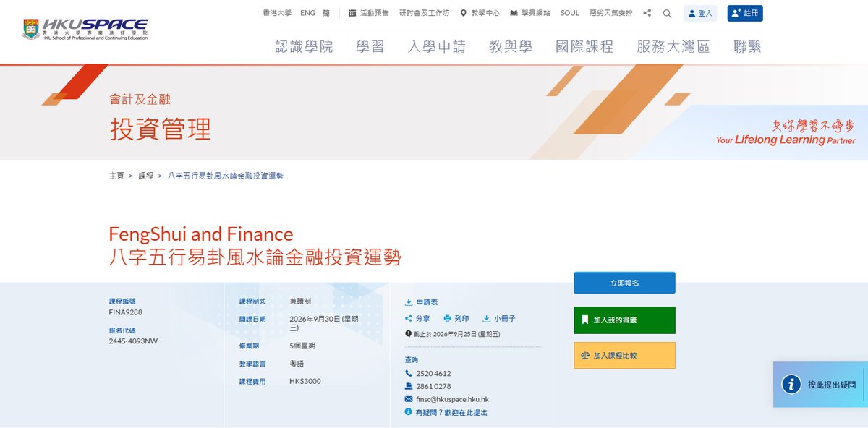Screen dimensions: 868x428
Task: Click the info circle icon in 按此提出疑問 widget
Action: [791, 384]
